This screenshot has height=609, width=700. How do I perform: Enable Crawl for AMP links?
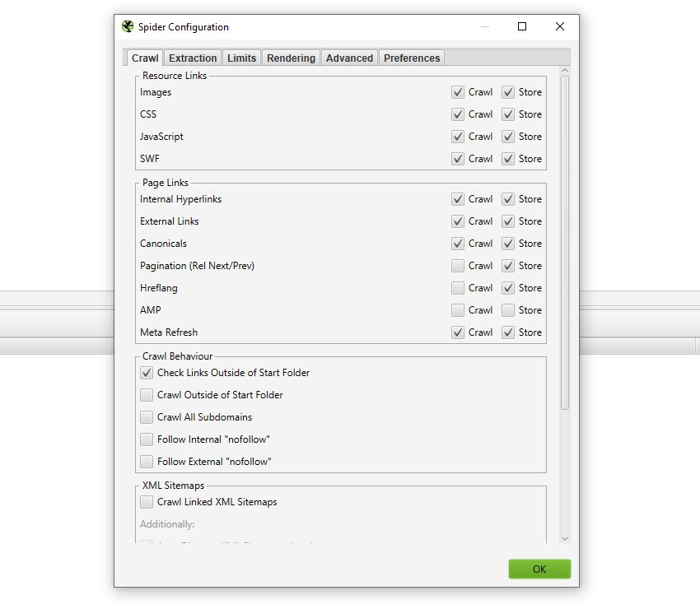[457, 310]
